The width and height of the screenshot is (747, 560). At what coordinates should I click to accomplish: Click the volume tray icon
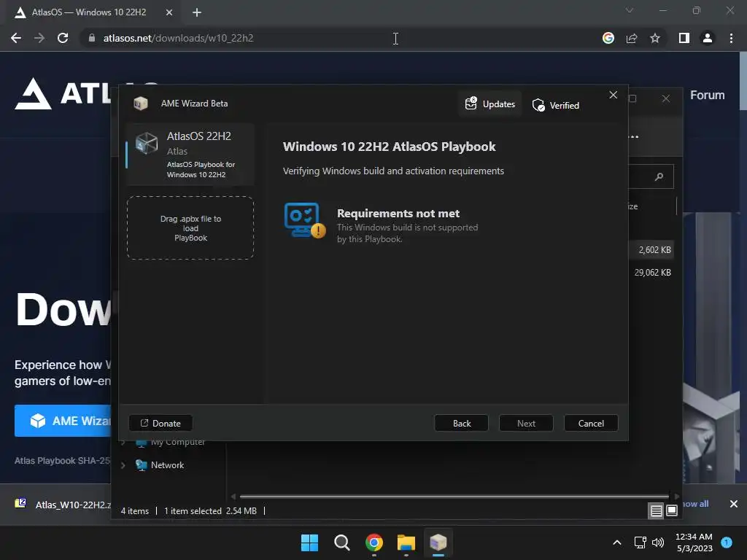pos(658,542)
